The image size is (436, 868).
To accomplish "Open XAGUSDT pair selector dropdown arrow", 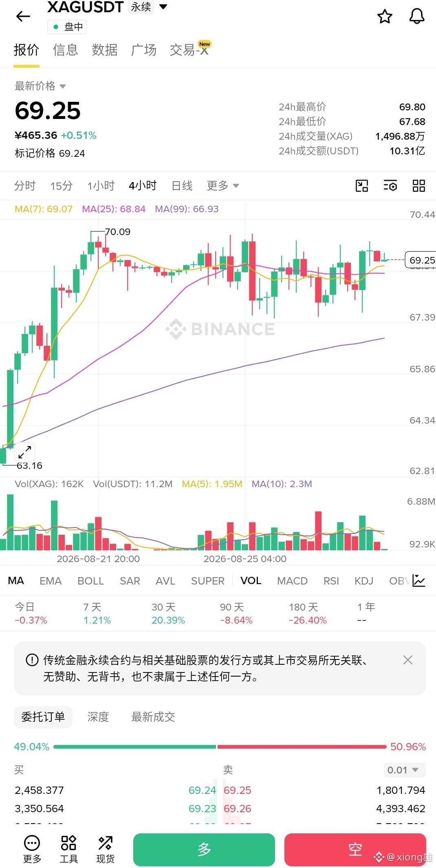I will (x=163, y=7).
